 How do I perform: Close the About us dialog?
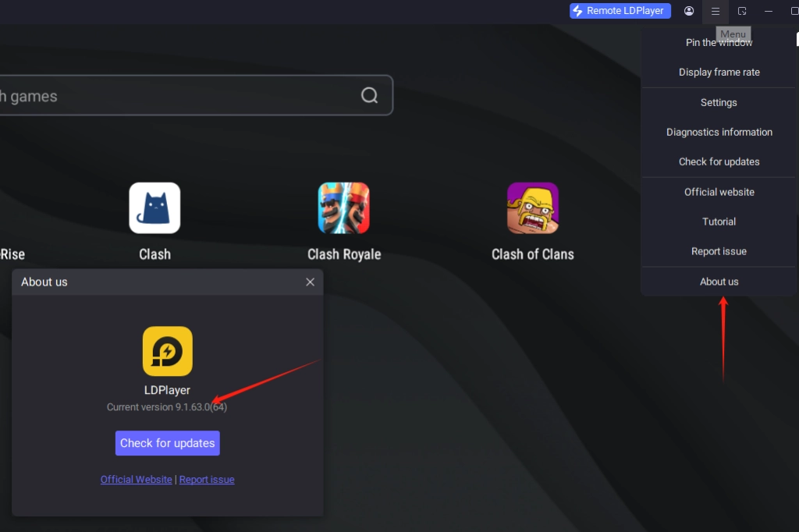[x=310, y=282]
